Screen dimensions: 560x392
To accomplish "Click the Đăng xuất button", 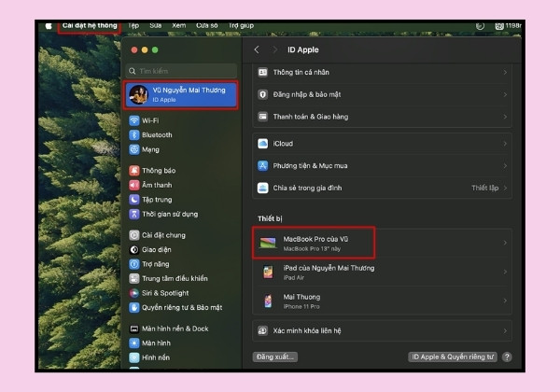I will pos(275,357).
